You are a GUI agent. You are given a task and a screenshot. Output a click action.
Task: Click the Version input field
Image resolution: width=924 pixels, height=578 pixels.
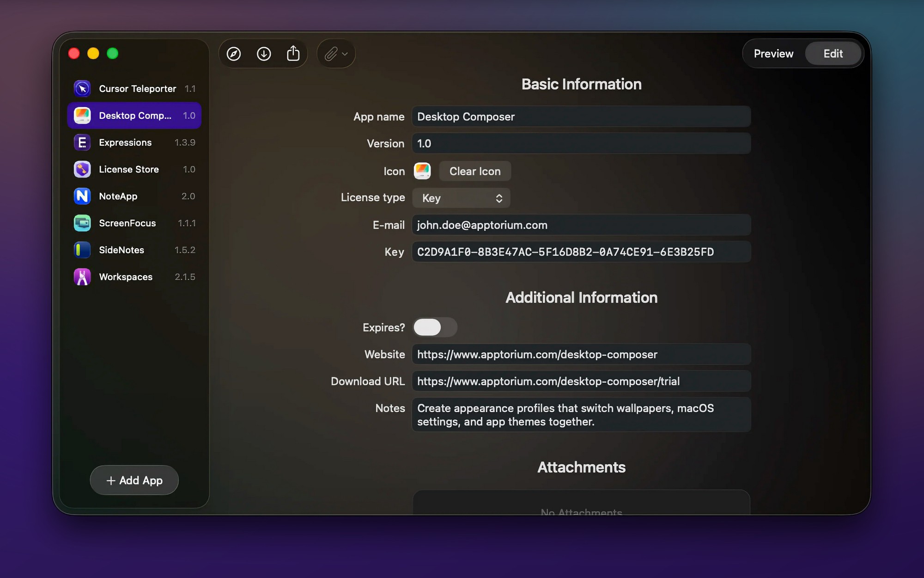(x=581, y=143)
